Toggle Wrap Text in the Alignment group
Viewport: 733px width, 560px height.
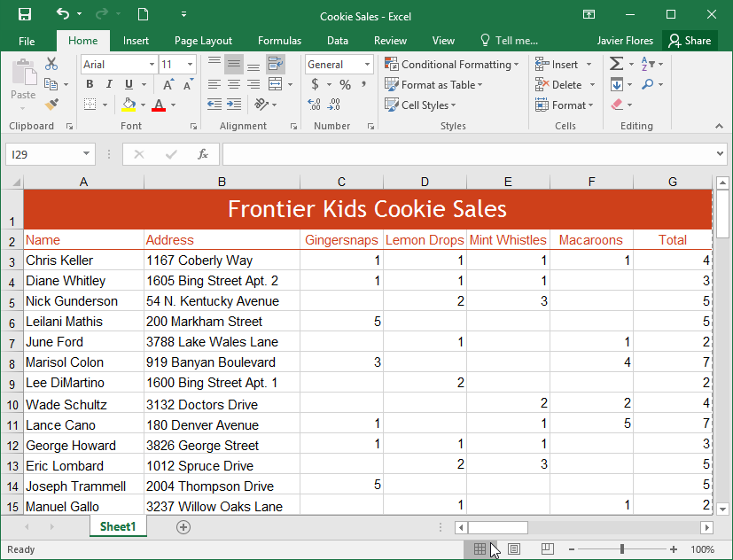275,65
